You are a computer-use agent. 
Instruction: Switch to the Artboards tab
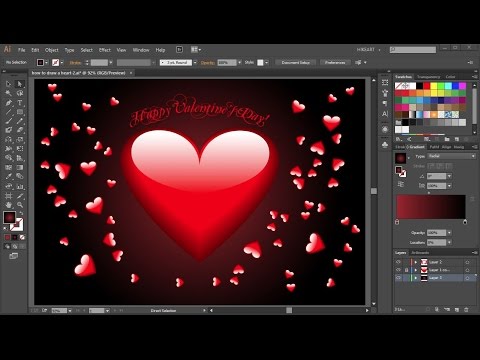420,253
